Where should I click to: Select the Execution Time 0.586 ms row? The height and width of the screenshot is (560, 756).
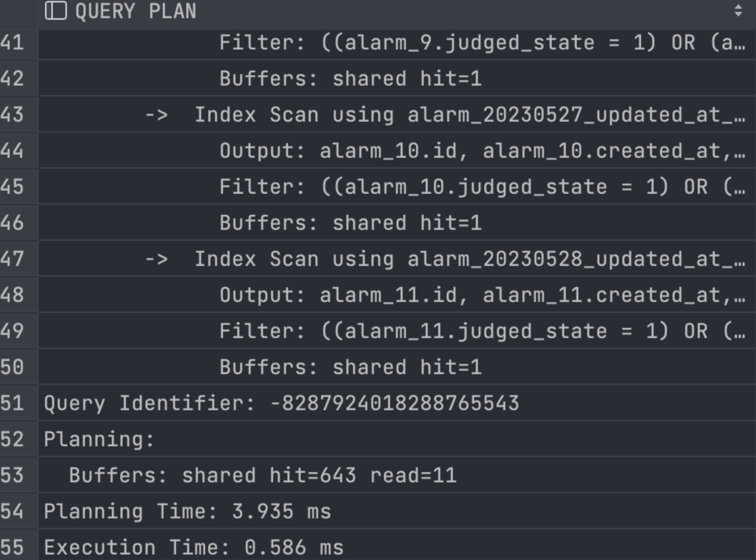pos(191,548)
